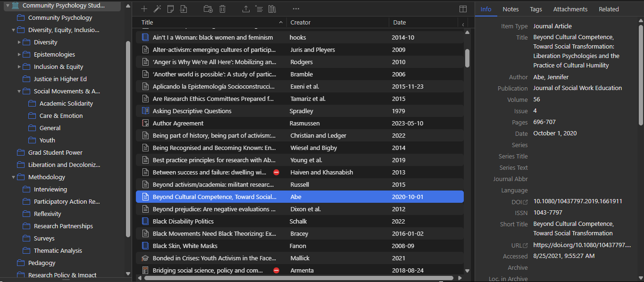
Task: Collapse the Diversity, Equity, Inclusion collection
Action: [13, 30]
